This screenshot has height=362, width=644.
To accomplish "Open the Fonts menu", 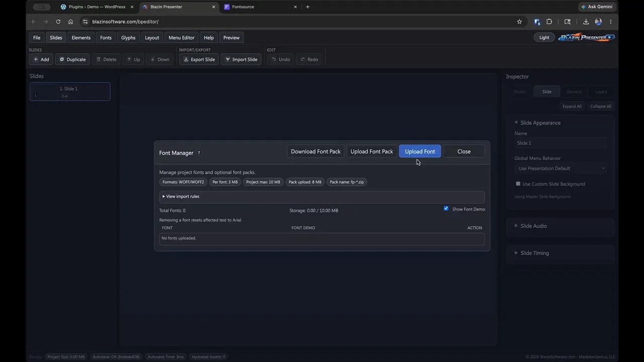I will point(106,38).
